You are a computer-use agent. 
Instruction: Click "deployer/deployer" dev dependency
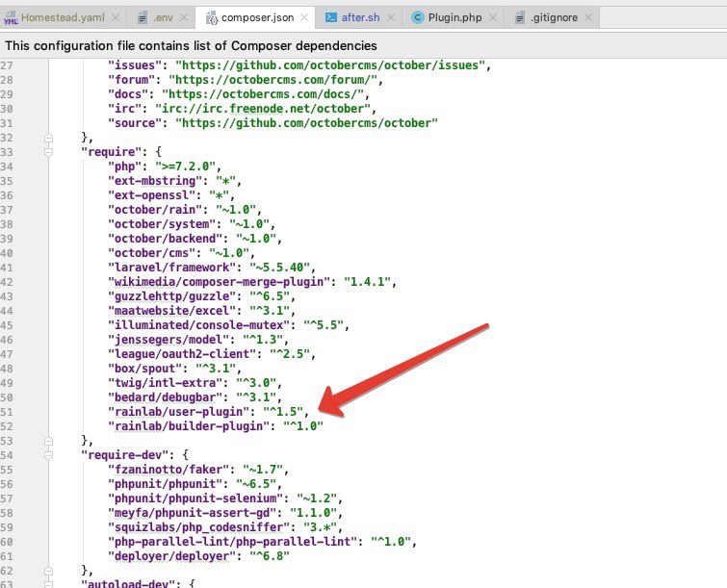[172, 556]
